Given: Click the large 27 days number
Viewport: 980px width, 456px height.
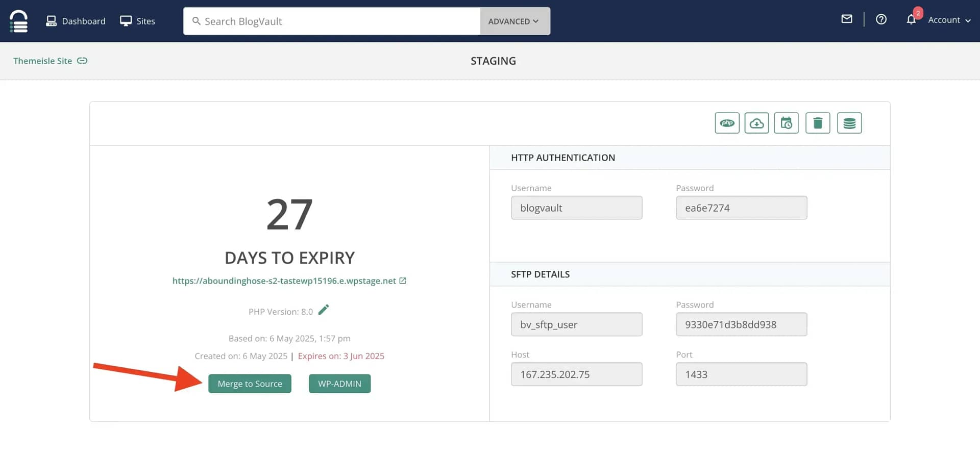Looking at the screenshot, I should pyautogui.click(x=289, y=215).
